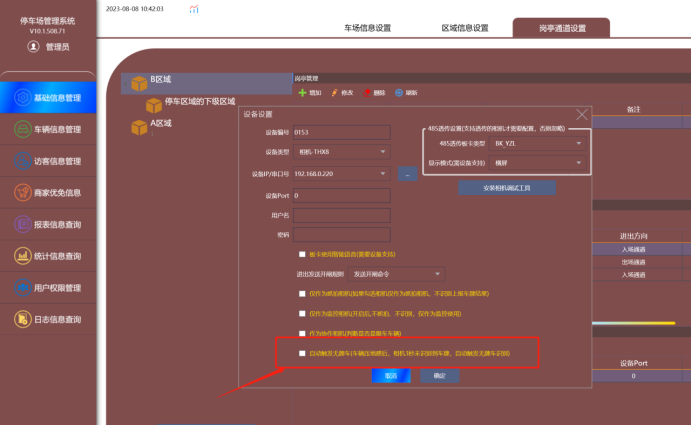Click the ellipsis button next to IP field
Screen dimensions: 692x426
tap(407, 174)
